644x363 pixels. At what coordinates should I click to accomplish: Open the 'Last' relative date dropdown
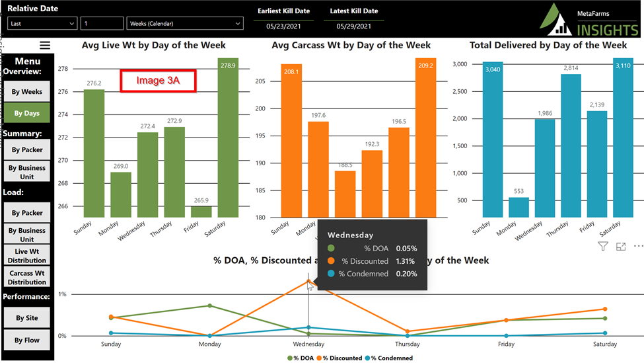(x=42, y=23)
